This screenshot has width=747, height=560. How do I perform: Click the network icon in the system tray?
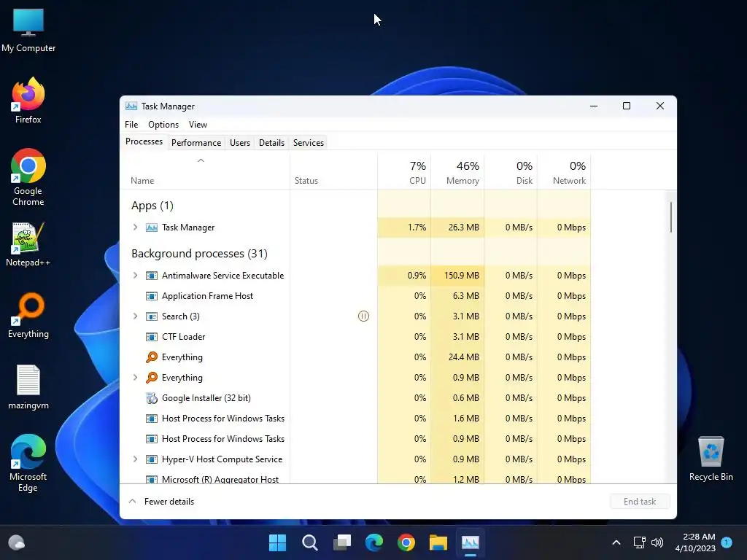639,542
